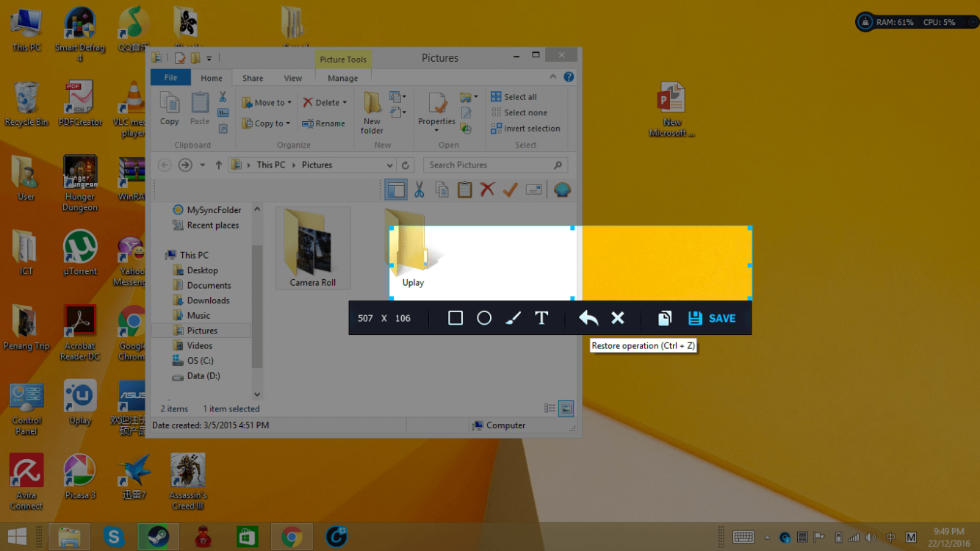Click the Paste icon in Clipboard group

click(x=200, y=109)
